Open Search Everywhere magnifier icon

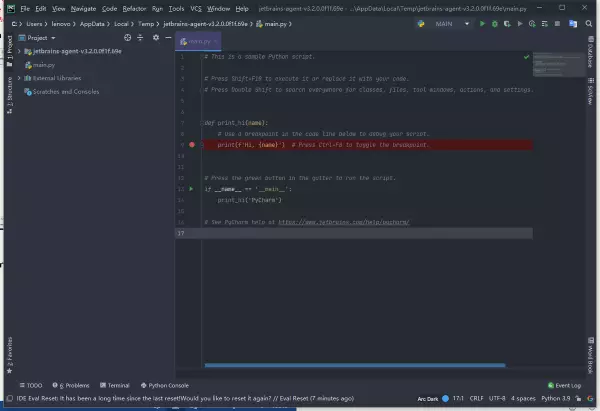pyautogui.click(x=589, y=24)
